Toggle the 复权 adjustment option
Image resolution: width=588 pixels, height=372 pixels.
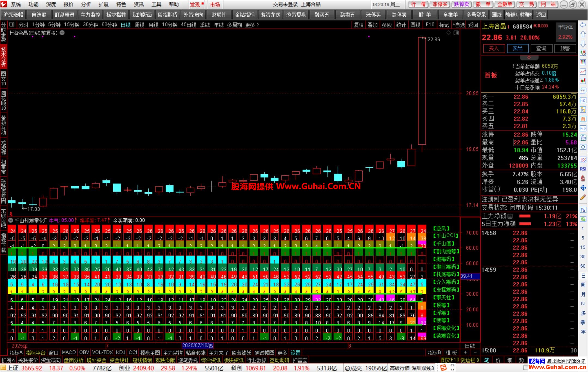(359, 25)
